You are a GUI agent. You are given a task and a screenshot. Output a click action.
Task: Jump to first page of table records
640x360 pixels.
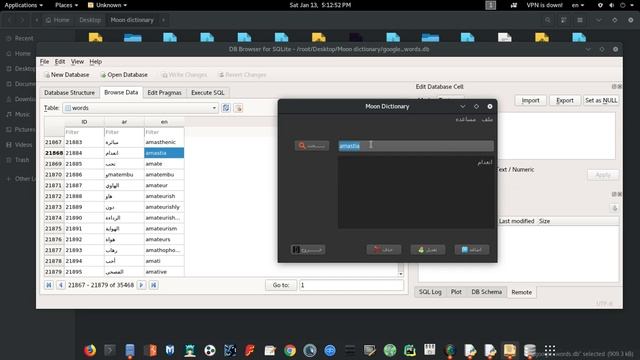pos(49,285)
